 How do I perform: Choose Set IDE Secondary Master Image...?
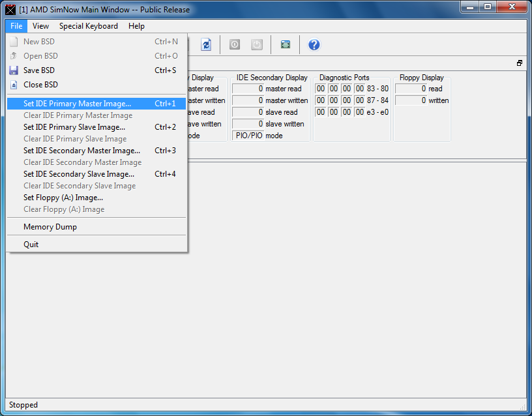tap(96, 151)
